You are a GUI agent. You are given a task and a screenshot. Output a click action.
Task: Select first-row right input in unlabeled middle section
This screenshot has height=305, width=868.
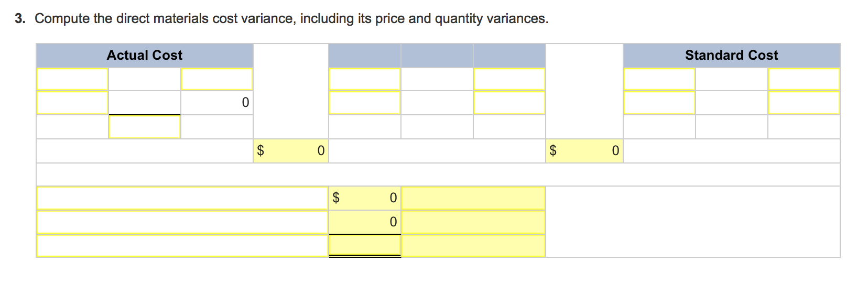[x=509, y=79]
